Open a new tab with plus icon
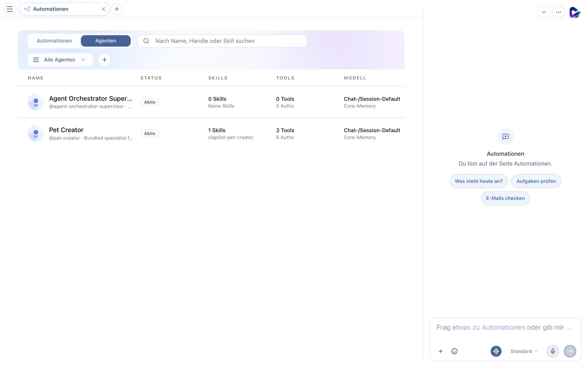The height and width of the screenshot is (368, 588). 117,9
